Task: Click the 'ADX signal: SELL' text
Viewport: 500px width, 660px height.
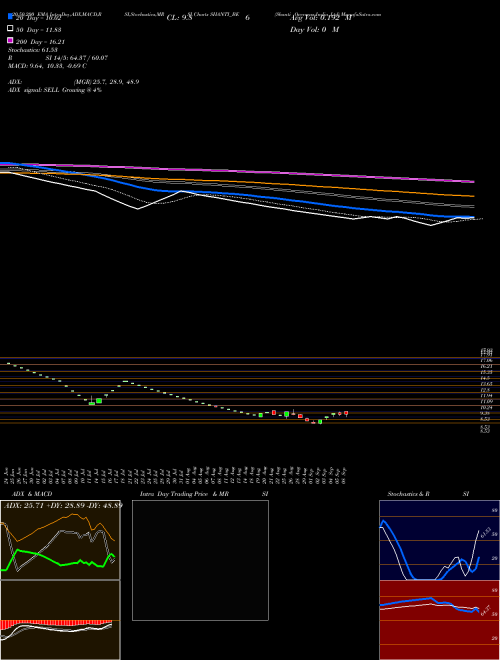Action: click(x=34, y=90)
